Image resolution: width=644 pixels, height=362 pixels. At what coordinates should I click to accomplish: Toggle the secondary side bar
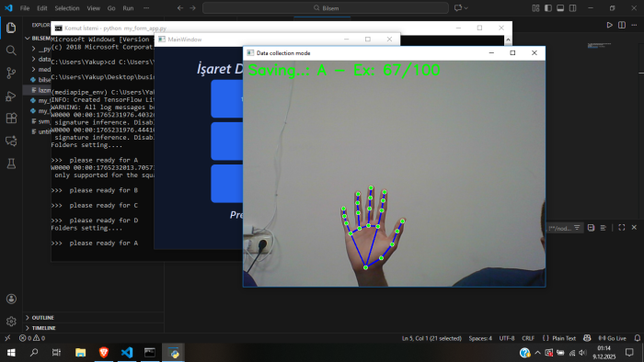tap(572, 8)
